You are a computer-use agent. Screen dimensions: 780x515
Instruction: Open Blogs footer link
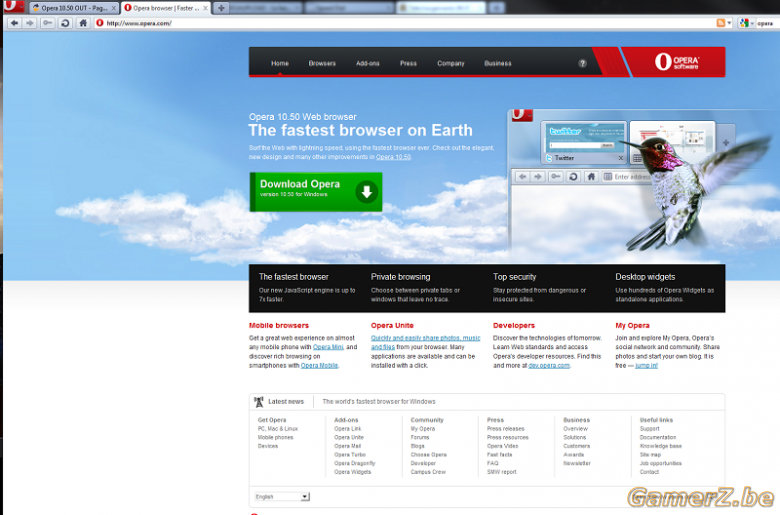click(417, 446)
